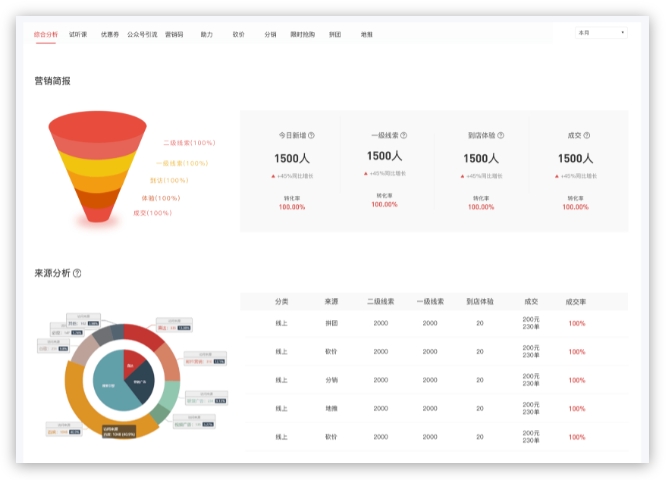This screenshot has width=670, height=480.
Task: Click the 成交率 column header
Action: pos(577,301)
